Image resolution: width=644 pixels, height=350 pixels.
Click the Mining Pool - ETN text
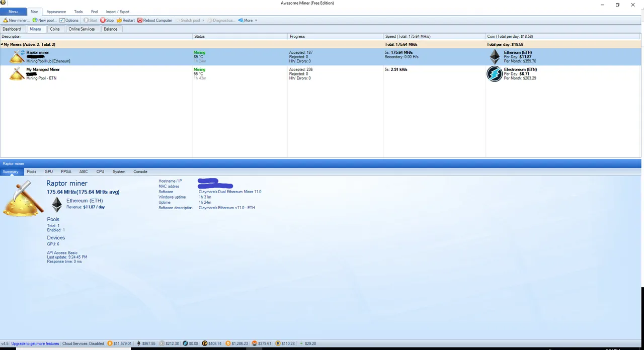coord(41,78)
